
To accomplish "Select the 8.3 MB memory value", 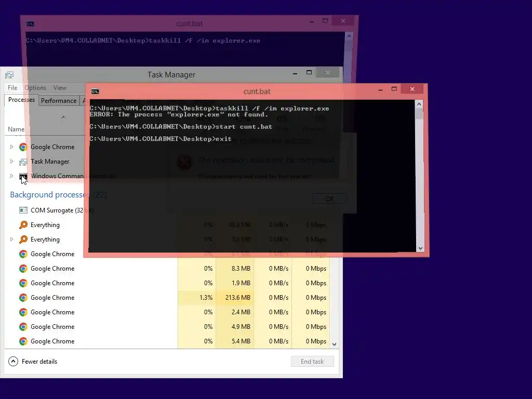I will 241,269.
